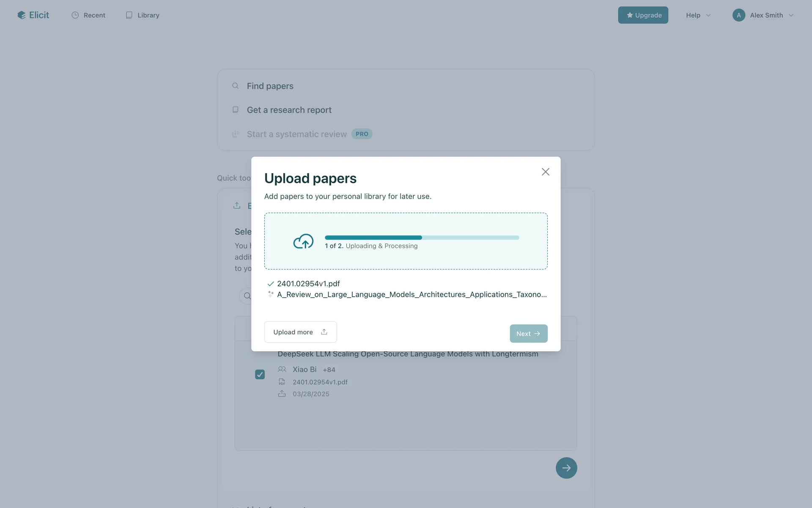Image resolution: width=812 pixels, height=508 pixels.
Task: Select the uploaded file 2401.02954v1.pdf in the list
Action: coord(308,284)
